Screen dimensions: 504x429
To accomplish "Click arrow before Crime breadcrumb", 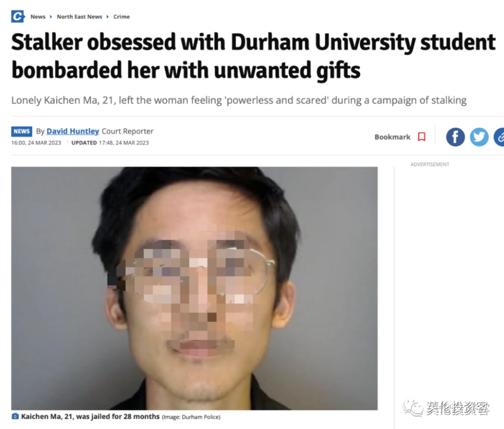I will (x=108, y=17).
